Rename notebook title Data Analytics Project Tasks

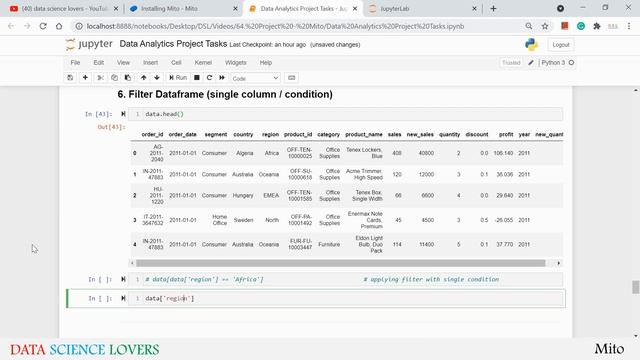(173, 44)
